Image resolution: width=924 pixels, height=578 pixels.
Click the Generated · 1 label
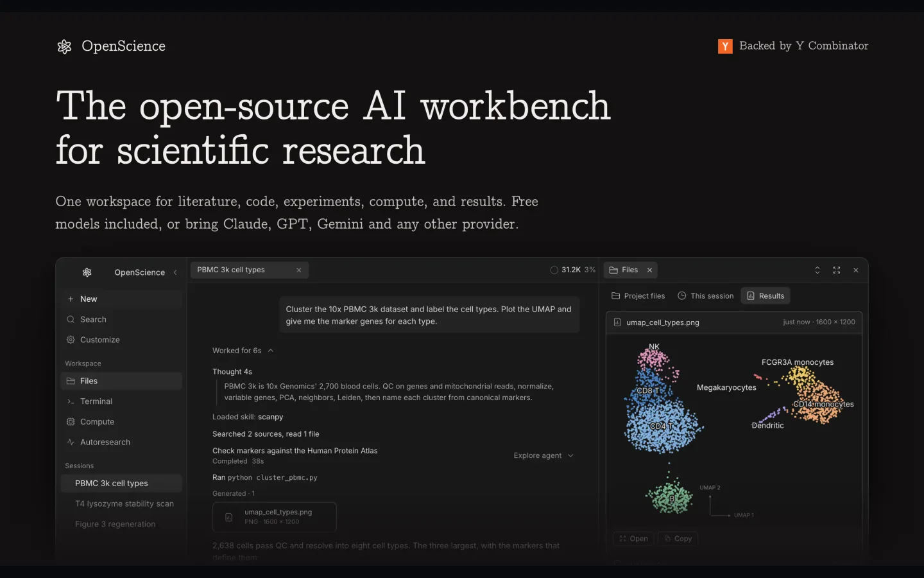pos(234,494)
